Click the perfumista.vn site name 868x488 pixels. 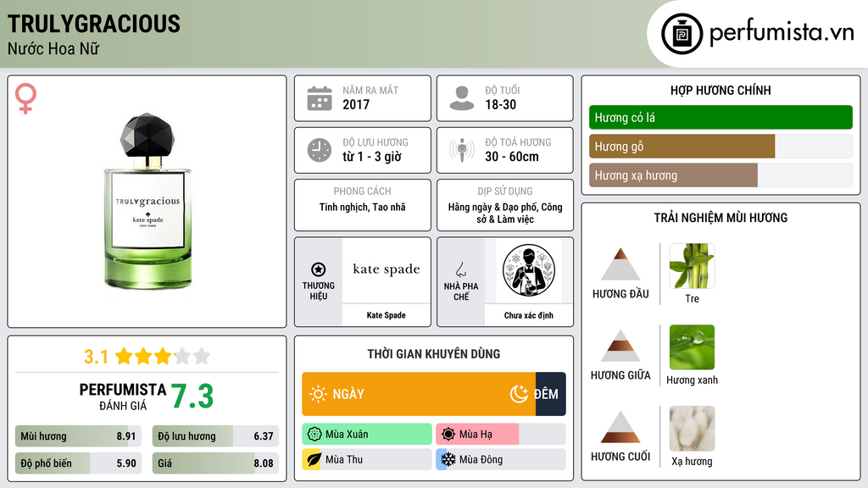click(x=782, y=33)
